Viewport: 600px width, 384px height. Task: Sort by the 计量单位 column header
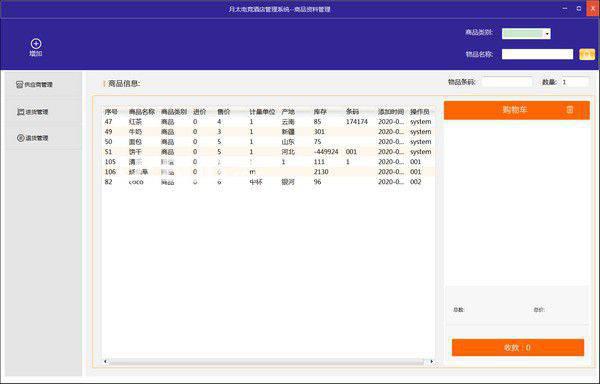[262, 112]
